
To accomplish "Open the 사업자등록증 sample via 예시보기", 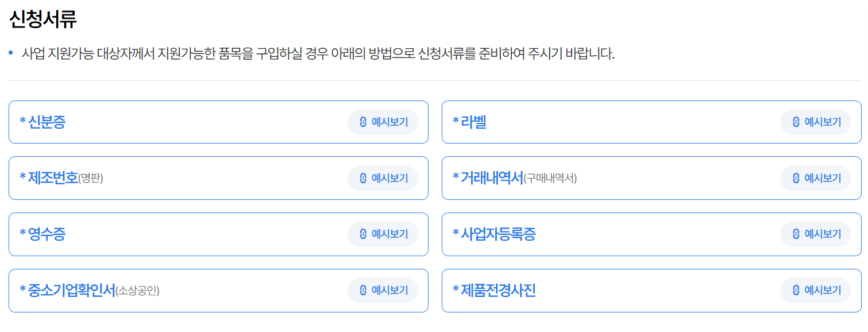I will (x=816, y=234).
